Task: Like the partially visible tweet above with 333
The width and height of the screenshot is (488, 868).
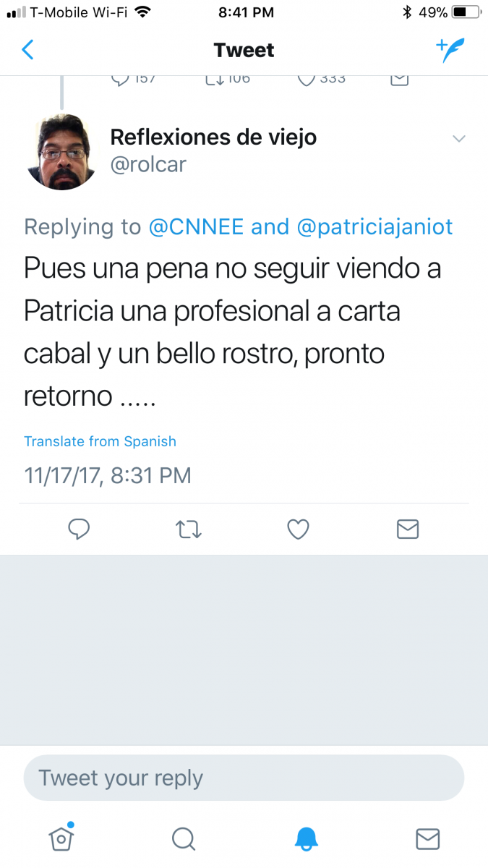Action: pos(306,78)
